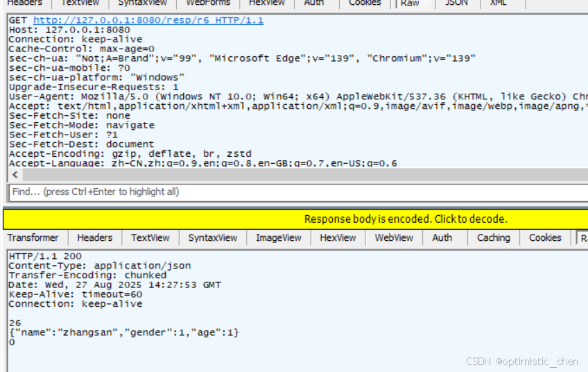
Task: Click 'Sec-Fetch-User: ?1' line
Action: 63,135
